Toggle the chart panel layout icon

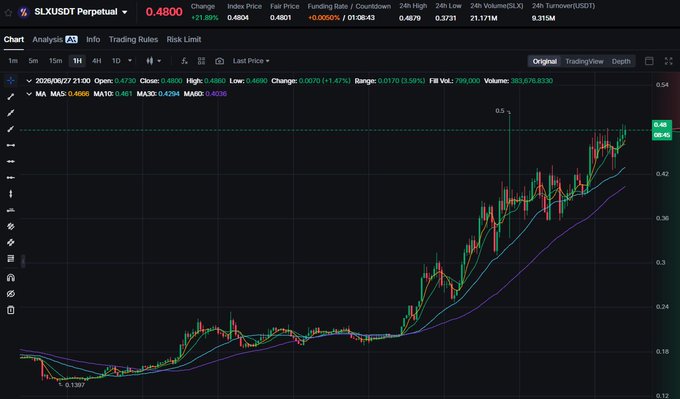(649, 61)
